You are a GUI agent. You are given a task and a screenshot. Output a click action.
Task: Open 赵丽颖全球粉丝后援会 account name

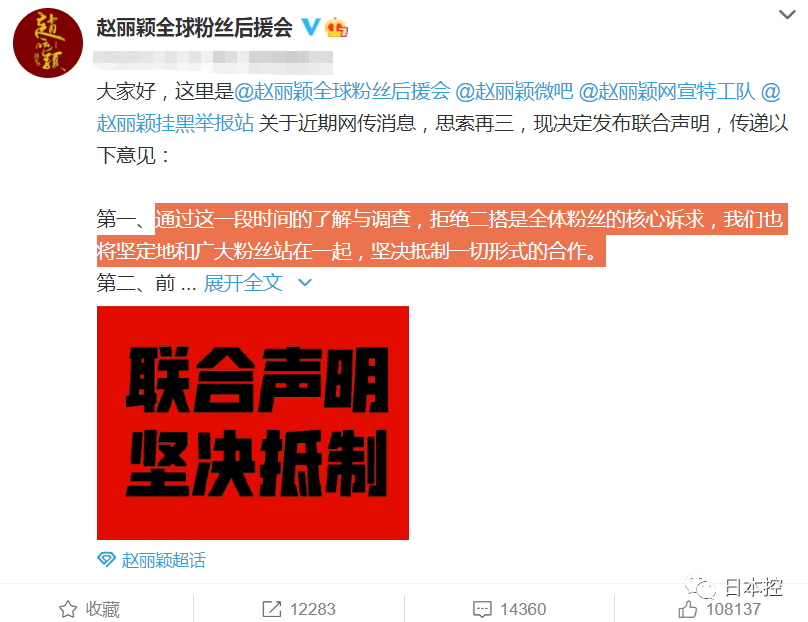click(x=195, y=27)
